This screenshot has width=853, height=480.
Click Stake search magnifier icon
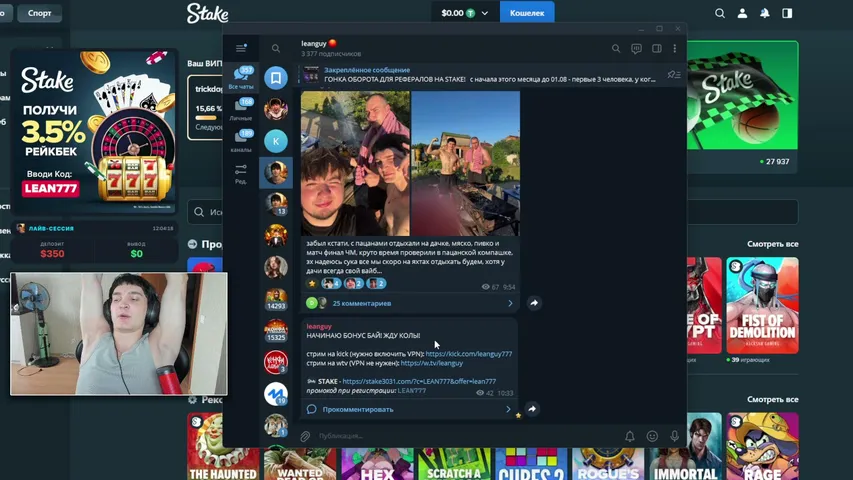720,13
